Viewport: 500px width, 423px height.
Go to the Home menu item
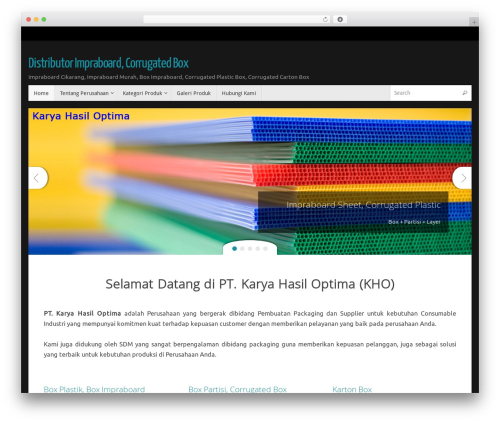(41, 93)
